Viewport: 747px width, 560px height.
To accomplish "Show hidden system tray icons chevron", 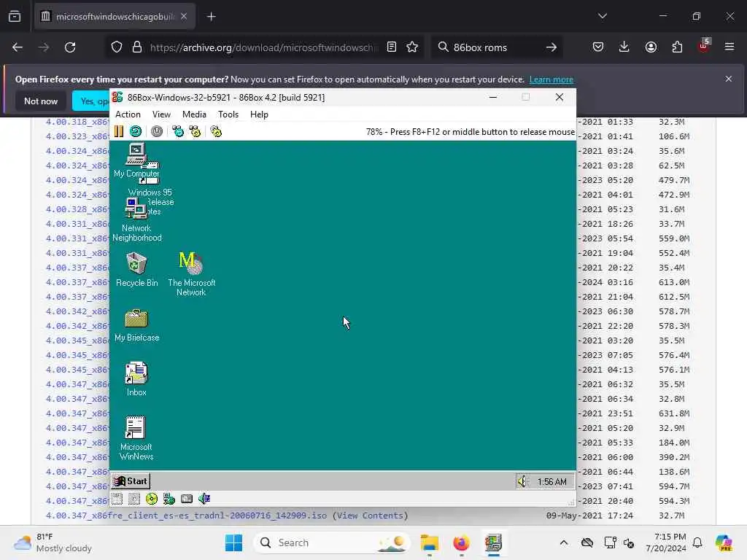I will (x=564, y=542).
